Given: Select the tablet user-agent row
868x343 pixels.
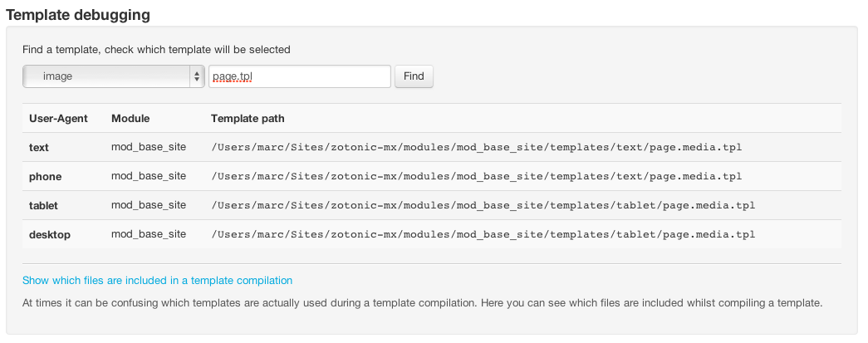Looking at the screenshot, I should 44,205.
